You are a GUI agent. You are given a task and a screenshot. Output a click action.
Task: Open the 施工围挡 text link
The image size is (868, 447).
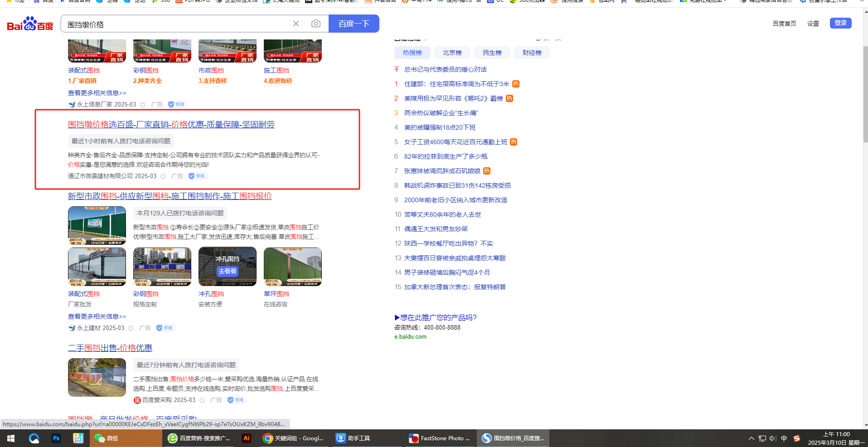[x=276, y=70]
